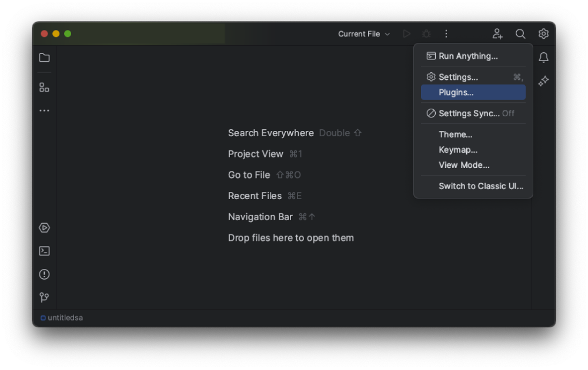This screenshot has width=588, height=370.
Task: Choose Theme from the menu
Action: click(456, 134)
